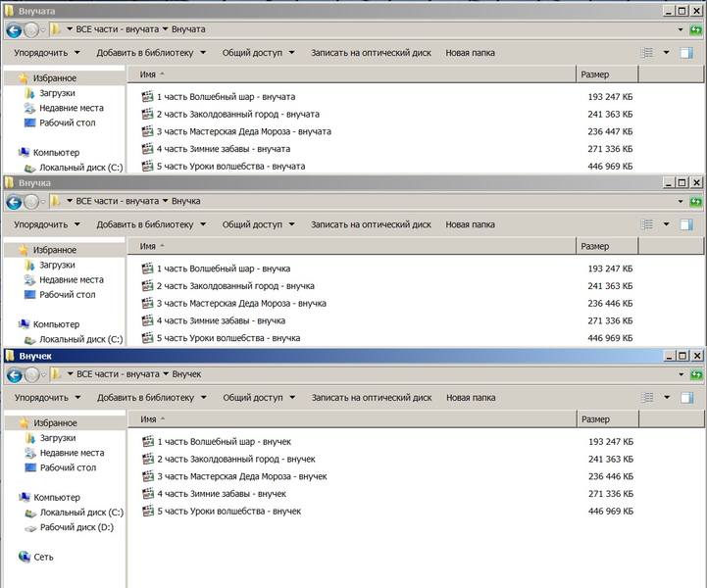Select video icon of '4 часть Зимние забавы - внучек'
Screen dimensions: 707x588
pos(148,493)
